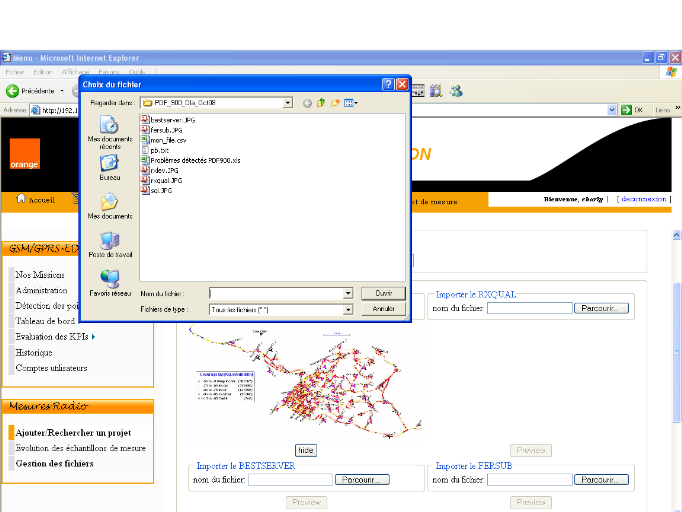
Task: Open Mes documents folder shortcut
Action: [110, 206]
